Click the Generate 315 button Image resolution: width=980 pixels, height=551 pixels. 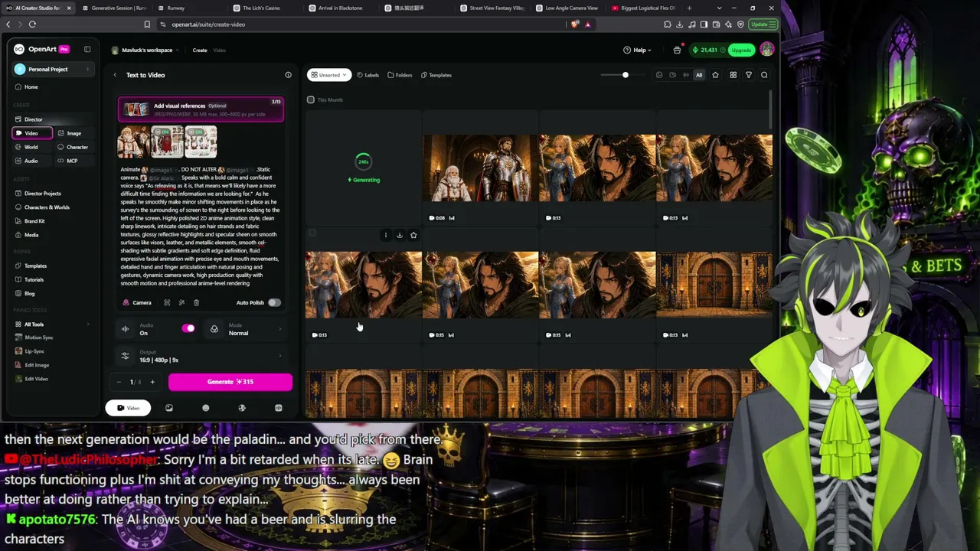tap(230, 382)
